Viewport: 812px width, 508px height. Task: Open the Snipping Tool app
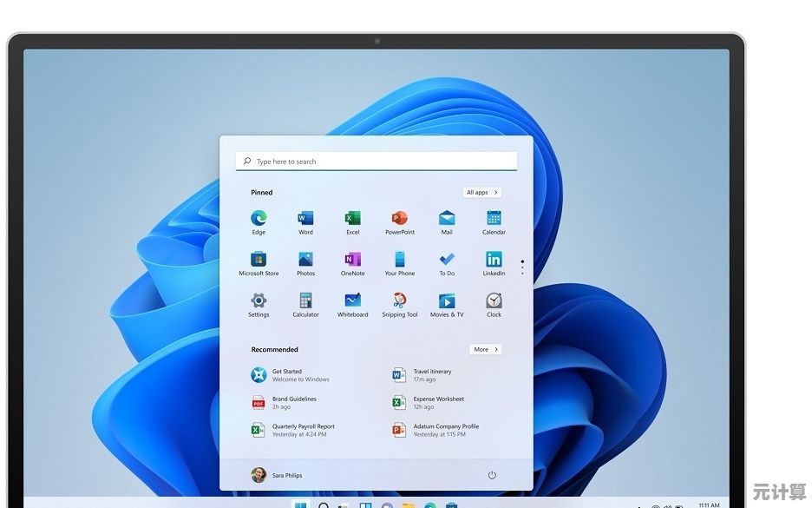click(x=400, y=301)
